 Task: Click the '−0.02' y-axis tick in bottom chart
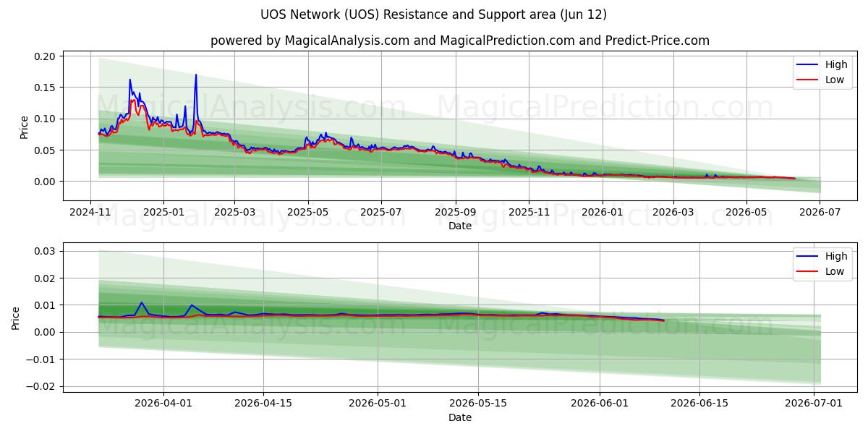point(42,386)
